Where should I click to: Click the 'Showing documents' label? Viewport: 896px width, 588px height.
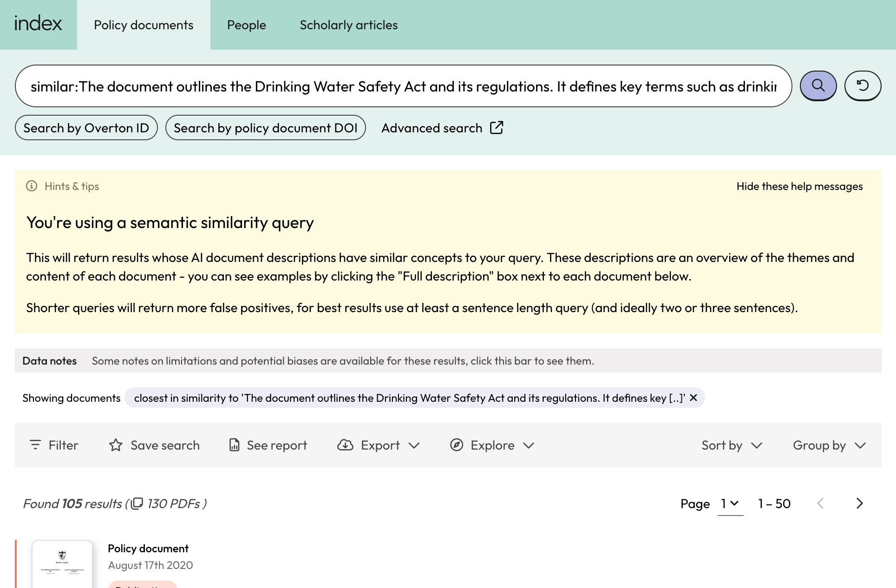coord(72,398)
